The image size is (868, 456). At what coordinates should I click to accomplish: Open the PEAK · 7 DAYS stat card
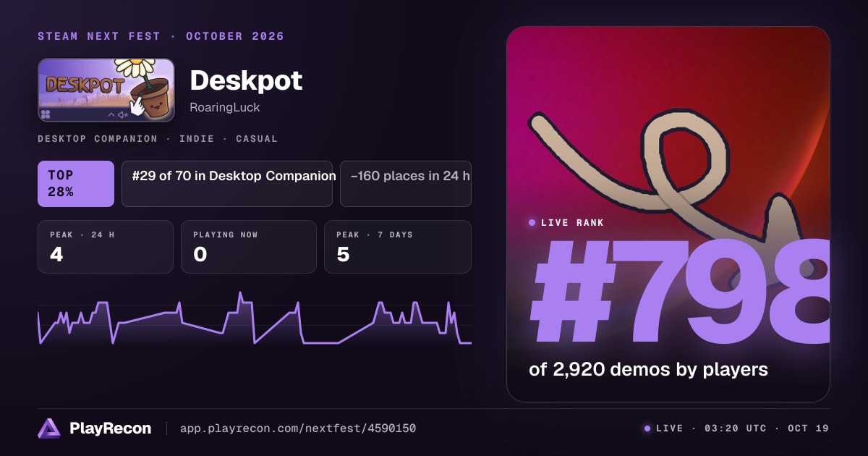(398, 247)
